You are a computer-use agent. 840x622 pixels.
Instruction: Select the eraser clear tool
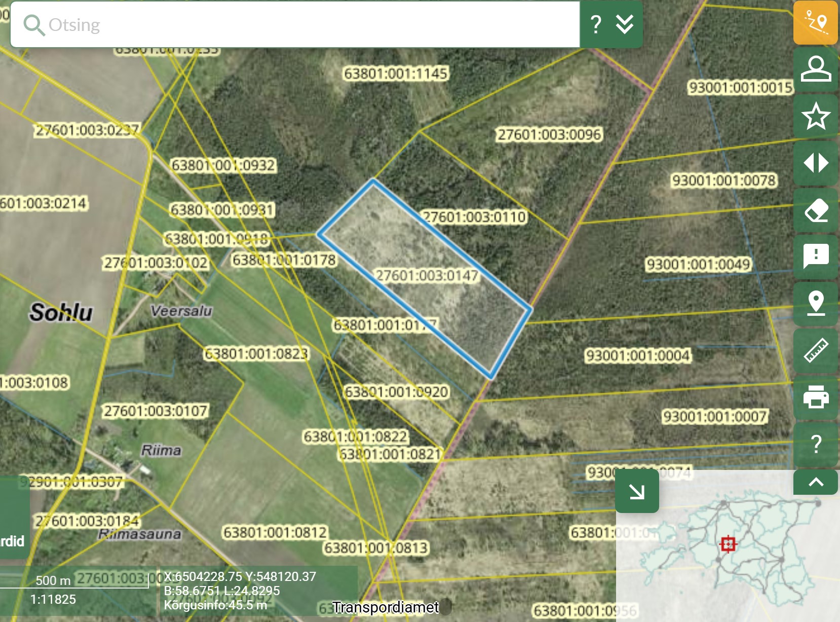[815, 210]
